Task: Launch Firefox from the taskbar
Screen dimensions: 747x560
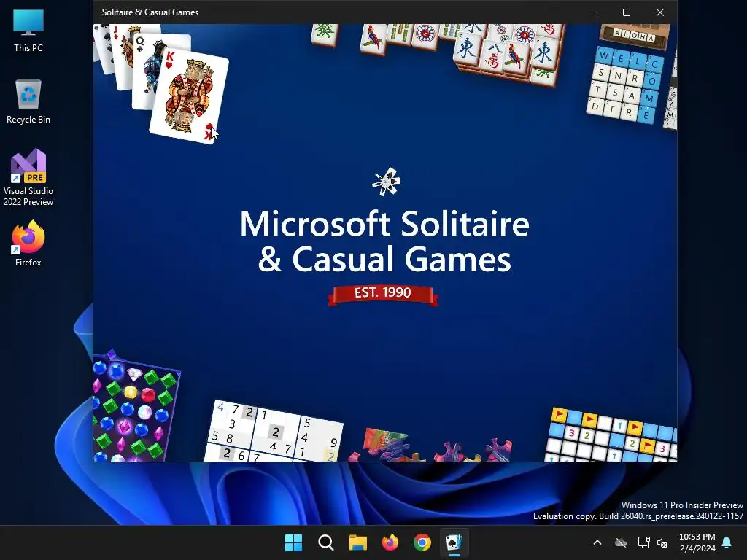Action: click(x=390, y=542)
